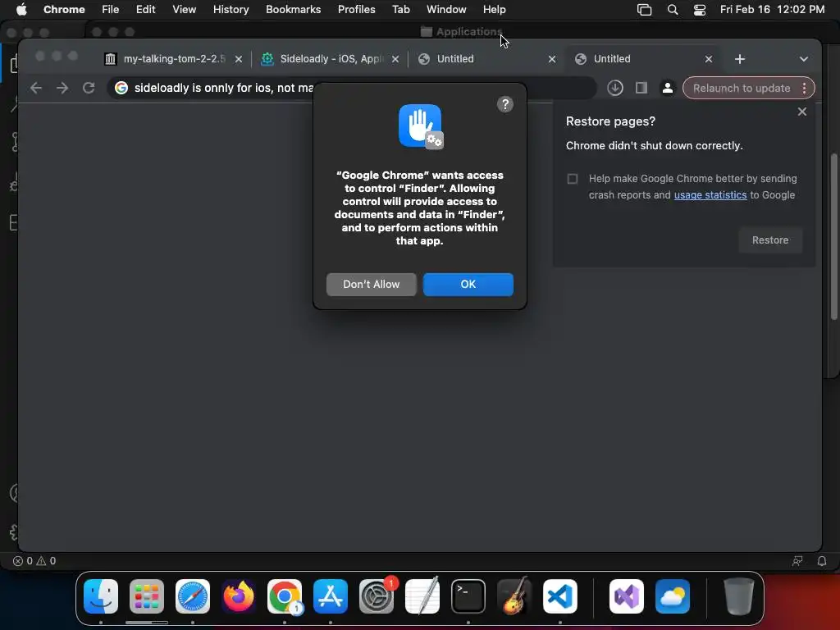The width and height of the screenshot is (840, 630).
Task: Toggle the Chrome side panel icon
Action: click(x=641, y=88)
